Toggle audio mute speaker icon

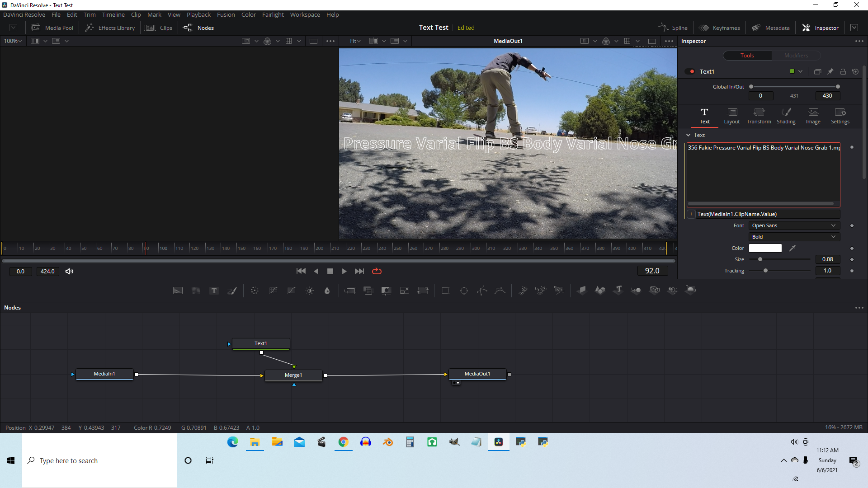[x=69, y=271]
